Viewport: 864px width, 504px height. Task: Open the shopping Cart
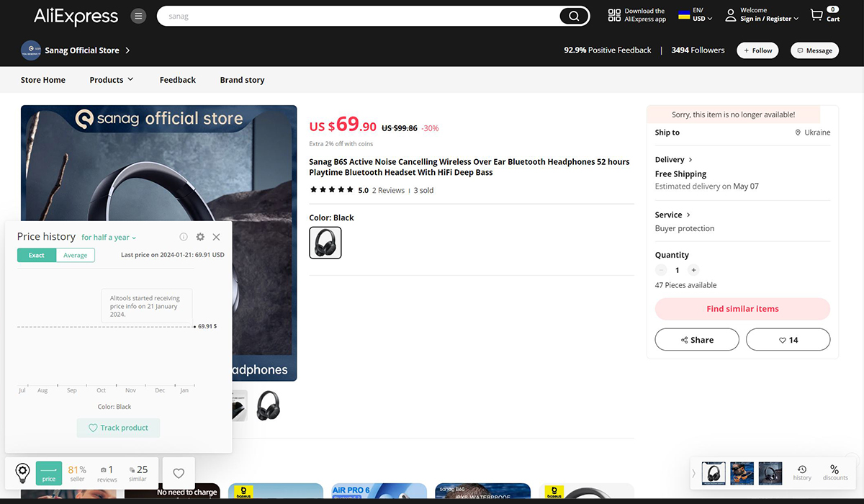[x=825, y=15]
